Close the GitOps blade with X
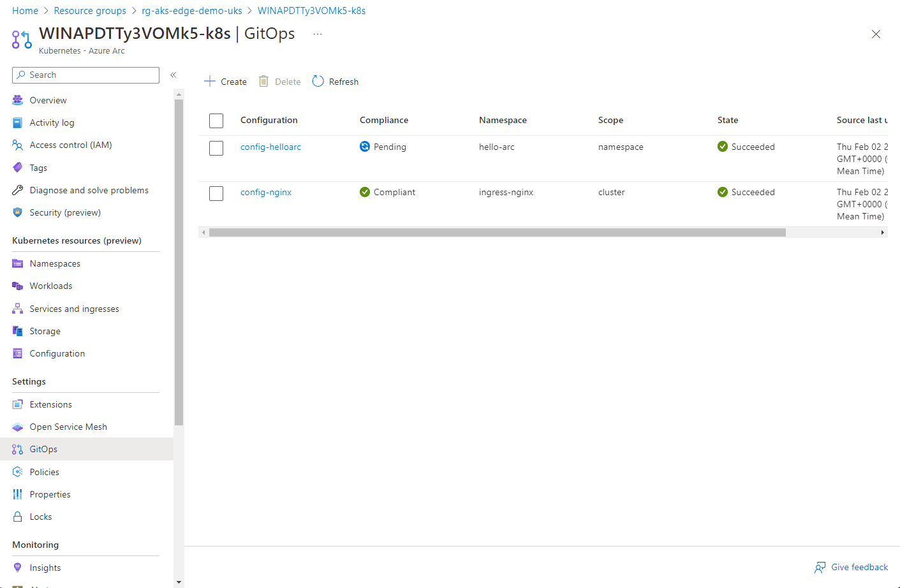This screenshot has height=588, width=900. coord(876,34)
